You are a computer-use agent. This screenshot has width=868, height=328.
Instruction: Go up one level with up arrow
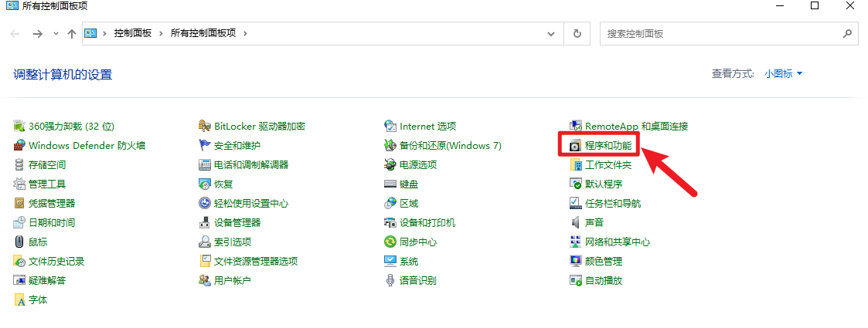click(x=72, y=34)
